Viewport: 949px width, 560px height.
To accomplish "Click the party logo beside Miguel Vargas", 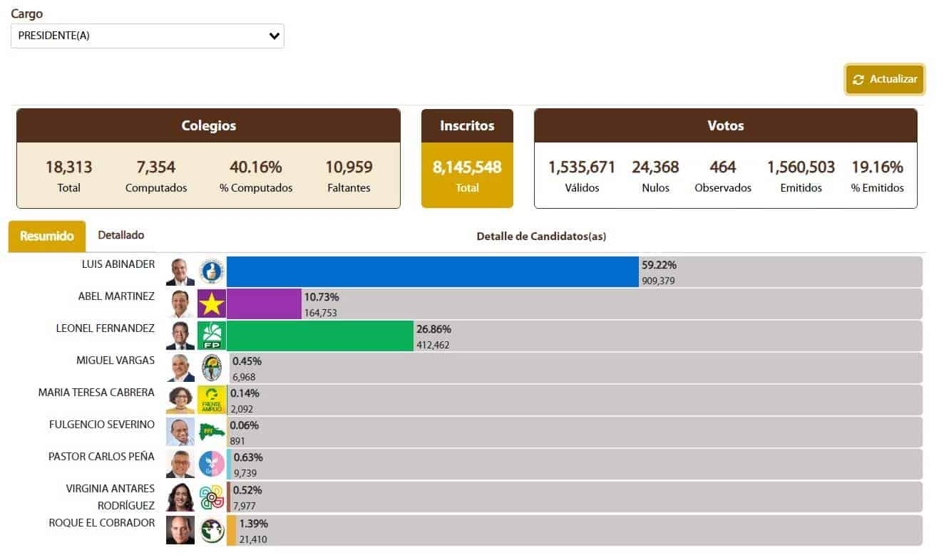I will tap(212, 368).
